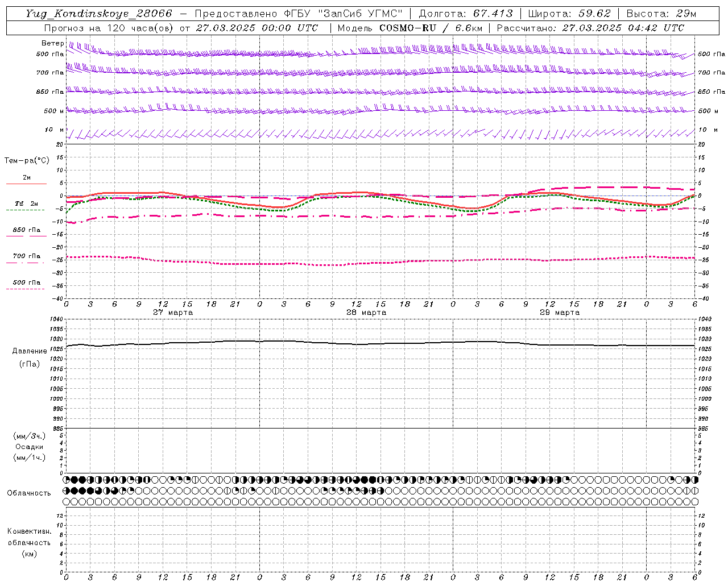Select the Прогноз на 120 часа(ов) text
Image resolution: width=728 pixels, height=582 pixels.
coord(109,28)
